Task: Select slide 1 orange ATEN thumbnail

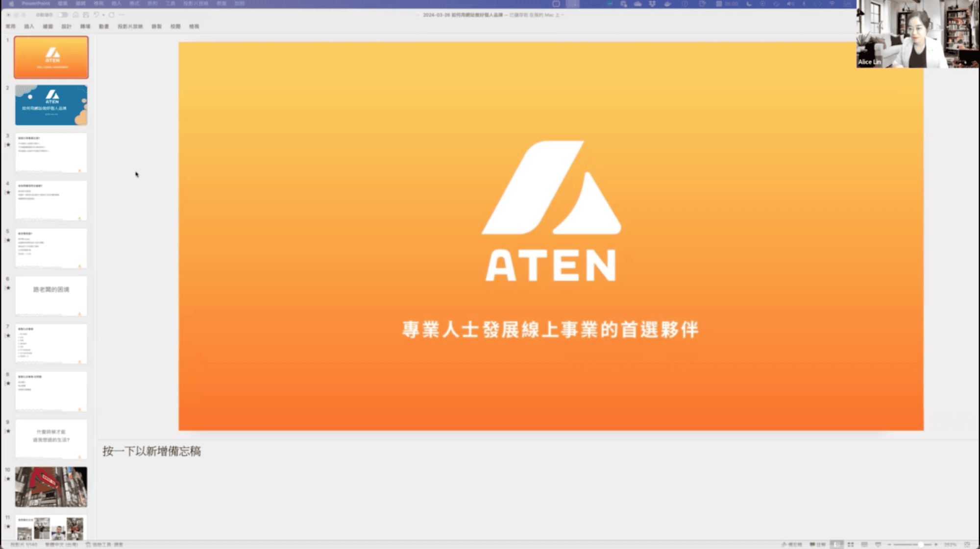Action: tap(51, 57)
